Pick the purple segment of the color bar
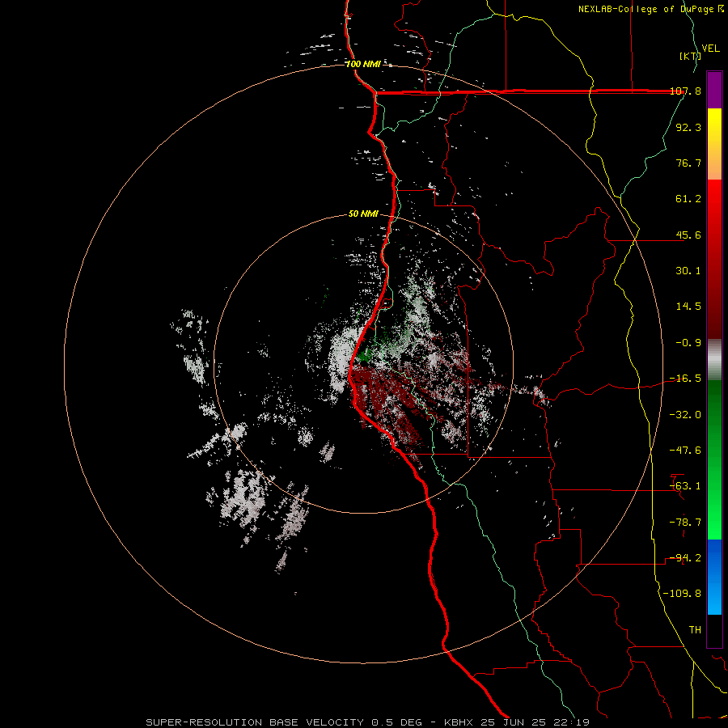 point(714,90)
